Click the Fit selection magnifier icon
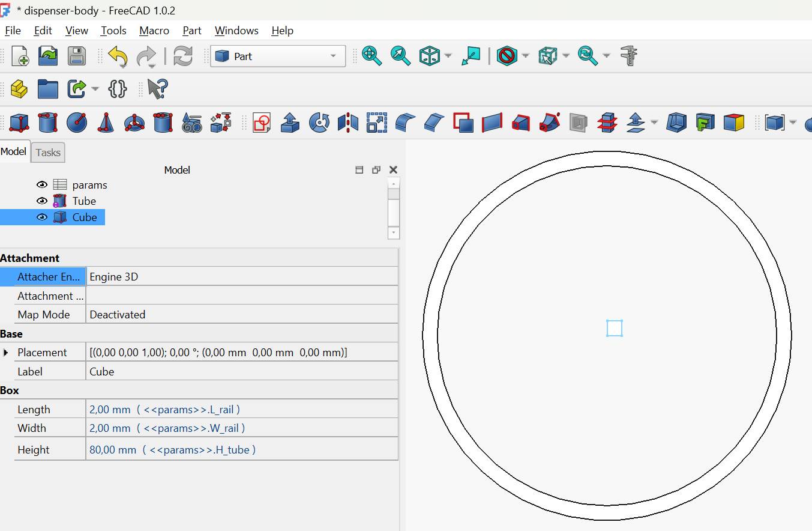Image resolution: width=812 pixels, height=531 pixels. [x=400, y=56]
